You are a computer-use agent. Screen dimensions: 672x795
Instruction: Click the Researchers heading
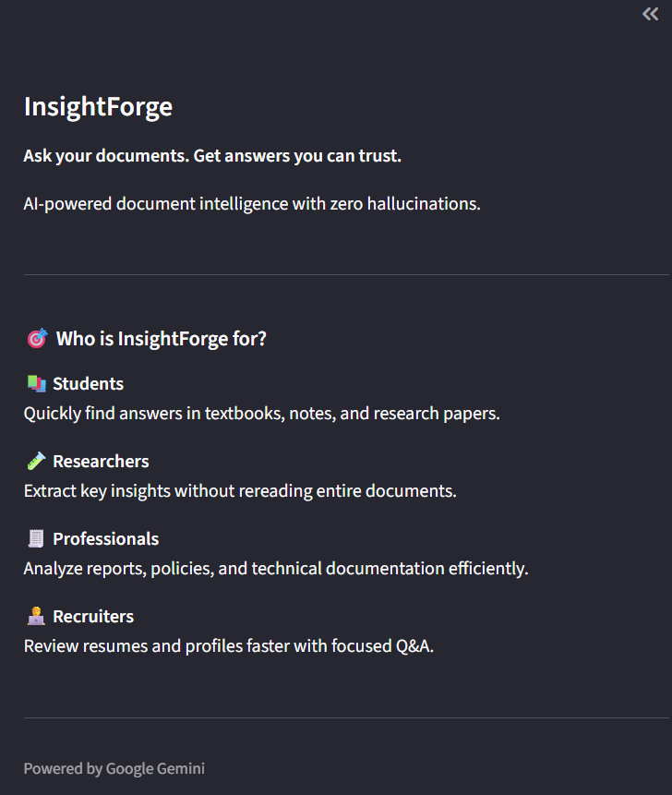coord(101,462)
